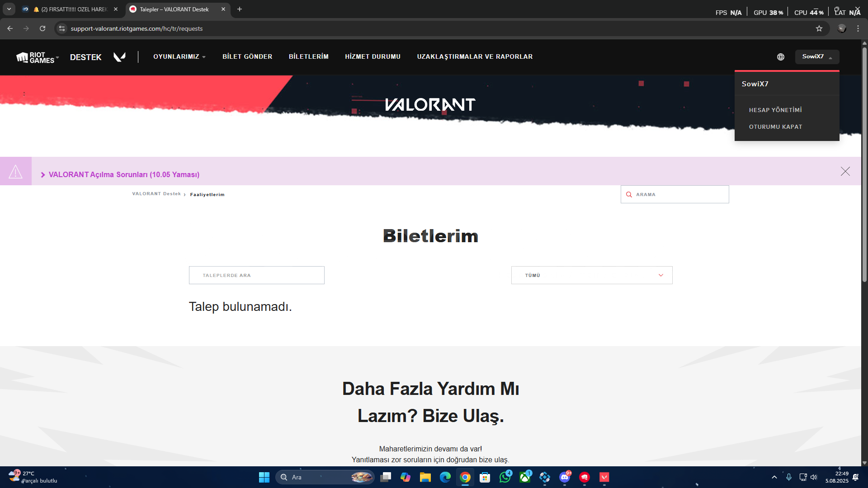Focus the TALEPLERDE ARA input
868x488 pixels.
[x=257, y=276]
